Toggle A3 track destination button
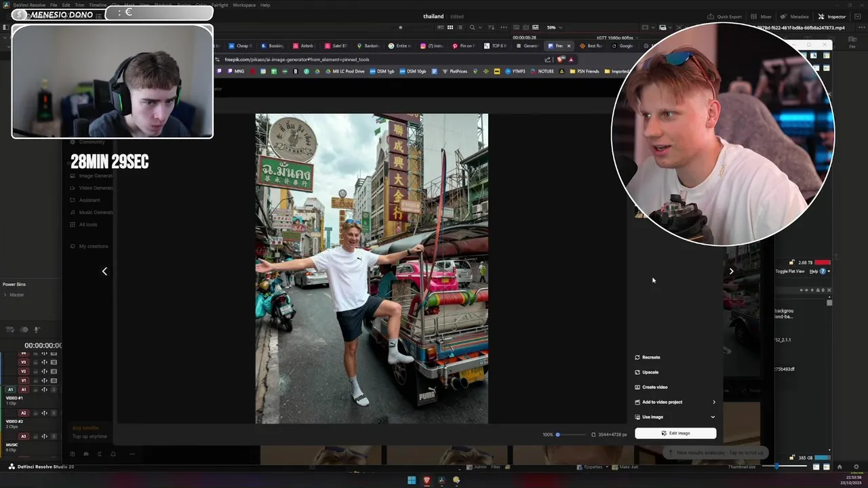 coord(23,436)
